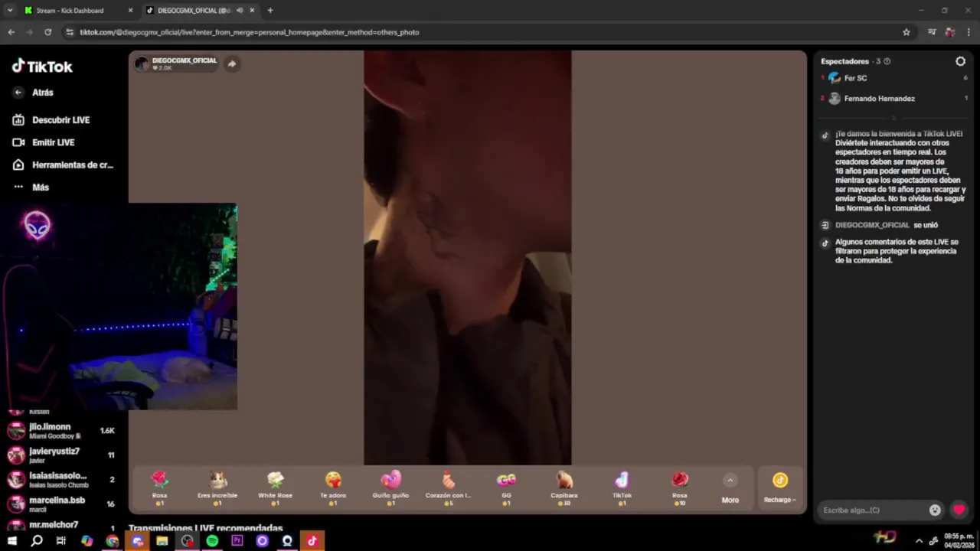This screenshot has height=551, width=980.
Task: Launch Spotify from the taskbar
Action: (212, 541)
